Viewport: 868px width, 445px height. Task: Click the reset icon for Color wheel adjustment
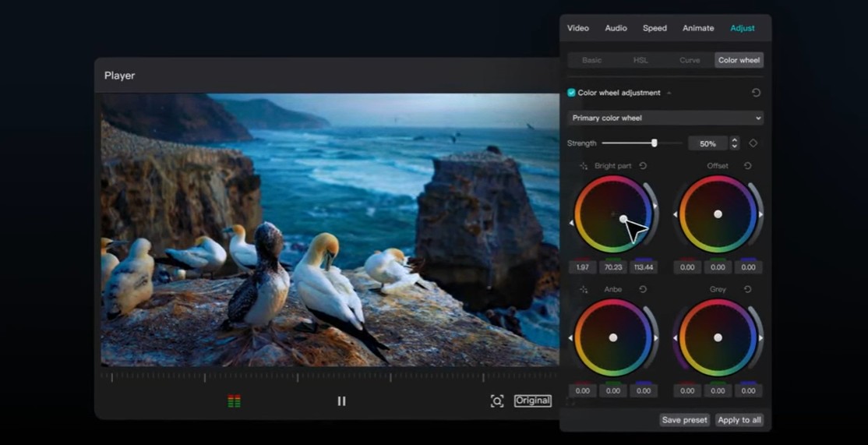[756, 93]
